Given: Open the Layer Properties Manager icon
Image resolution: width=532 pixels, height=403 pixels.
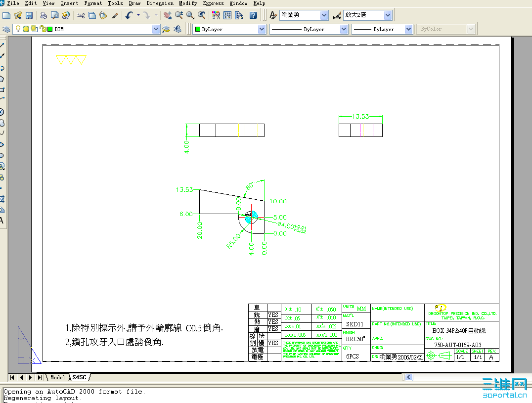Looking at the screenshot, I should [x=6, y=29].
